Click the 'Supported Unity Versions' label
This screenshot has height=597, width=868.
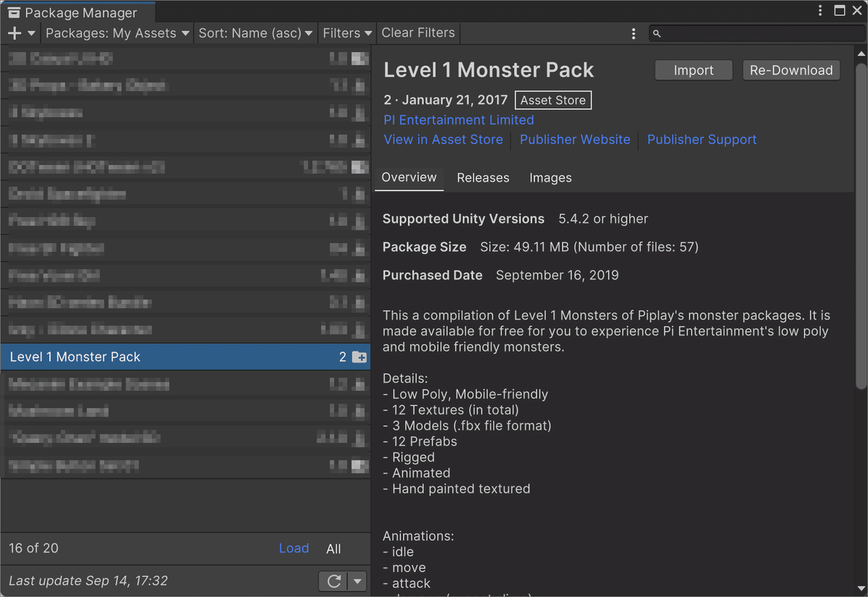click(x=464, y=219)
